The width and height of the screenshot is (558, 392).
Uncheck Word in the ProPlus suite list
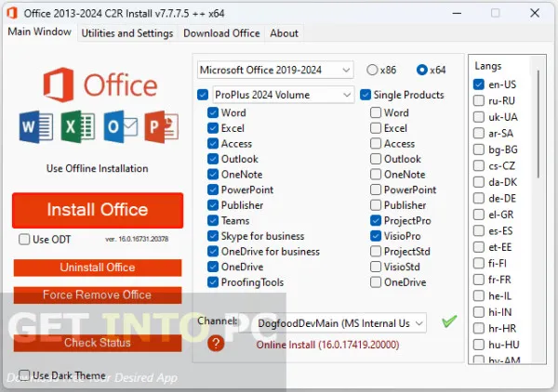(213, 112)
